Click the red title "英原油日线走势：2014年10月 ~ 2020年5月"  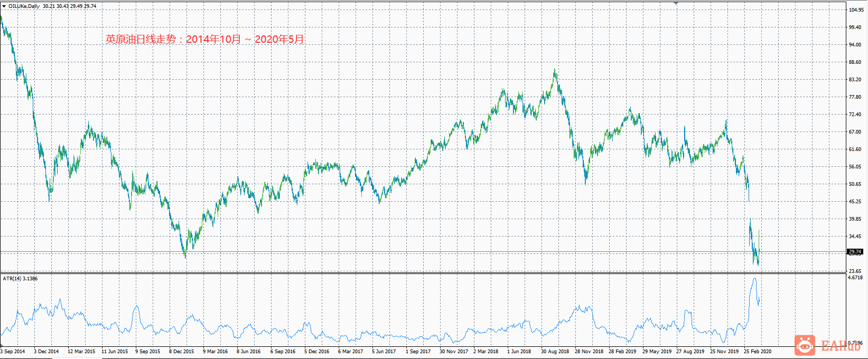tap(205, 39)
